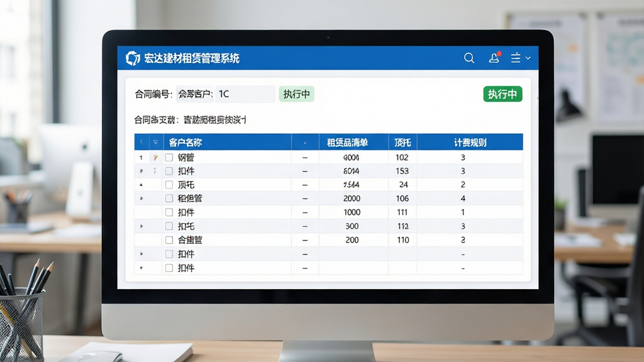Click the cell showing 106
644x362 pixels.
coord(402,199)
